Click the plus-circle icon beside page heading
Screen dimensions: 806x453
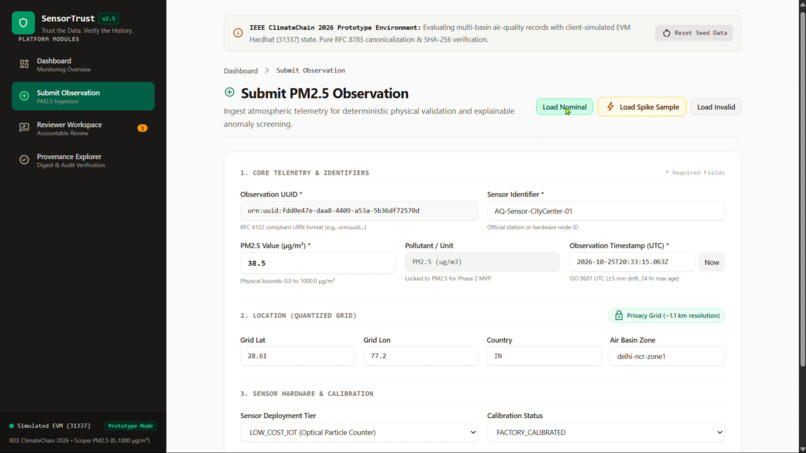click(x=230, y=93)
